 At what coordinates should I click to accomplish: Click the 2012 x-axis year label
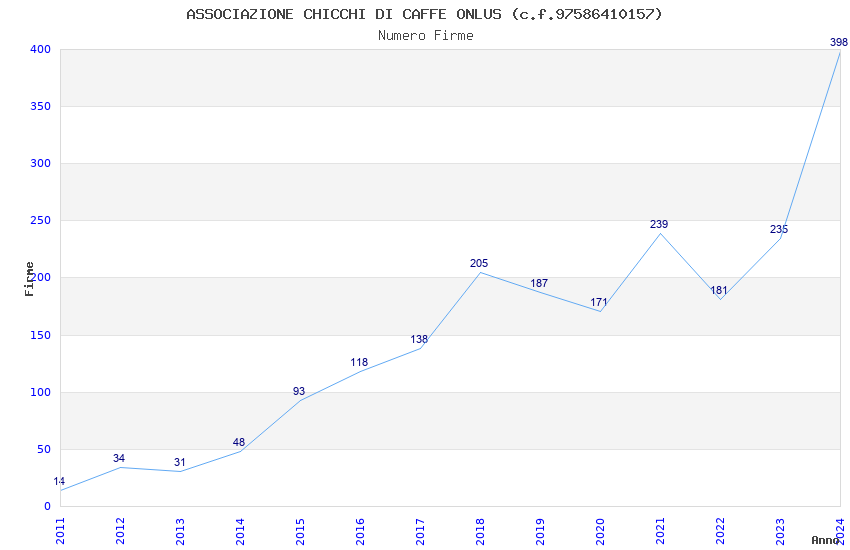(120, 532)
